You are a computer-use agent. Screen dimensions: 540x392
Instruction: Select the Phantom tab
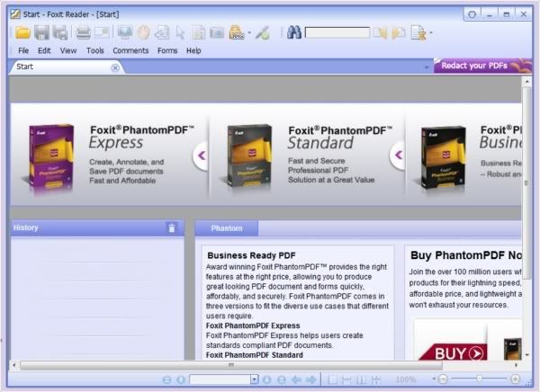[227, 228]
